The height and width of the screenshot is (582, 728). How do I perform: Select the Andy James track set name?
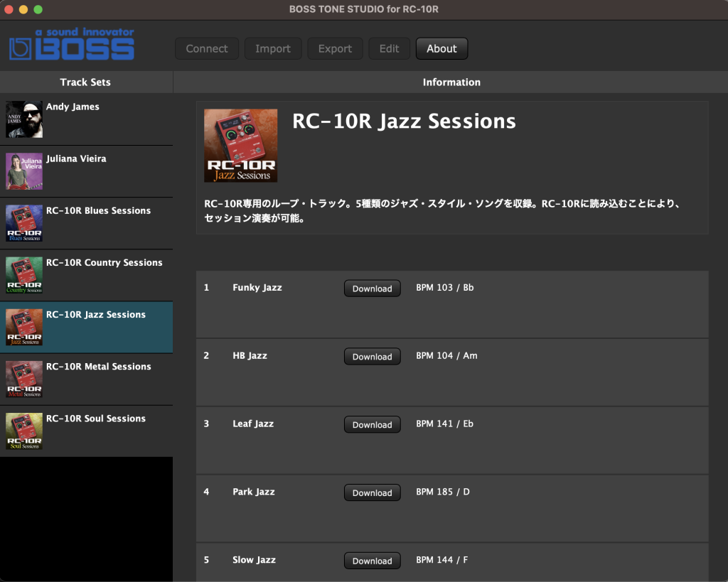(73, 107)
